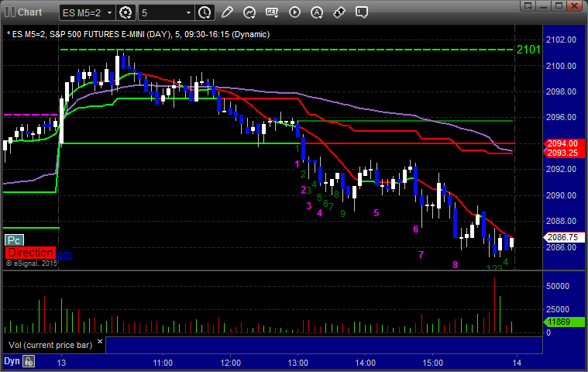Select the pencil drawing tools icon
The height and width of the screenshot is (372, 588).
click(x=227, y=12)
